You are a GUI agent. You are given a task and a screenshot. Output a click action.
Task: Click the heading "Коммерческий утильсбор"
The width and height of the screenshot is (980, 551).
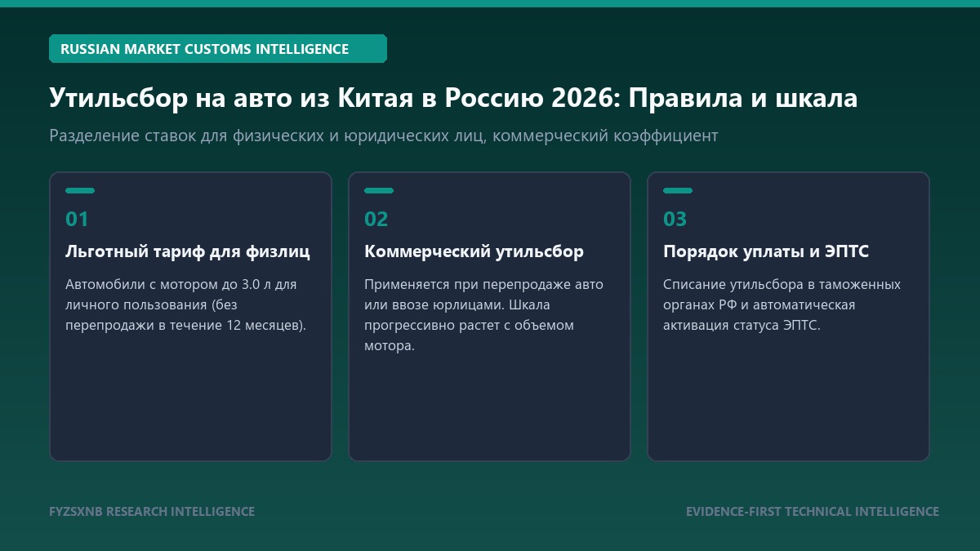click(x=474, y=251)
